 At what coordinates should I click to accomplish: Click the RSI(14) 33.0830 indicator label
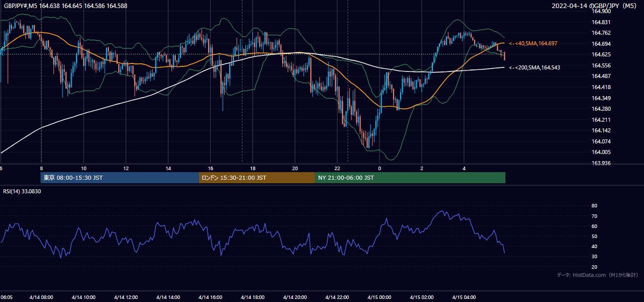coord(22,191)
